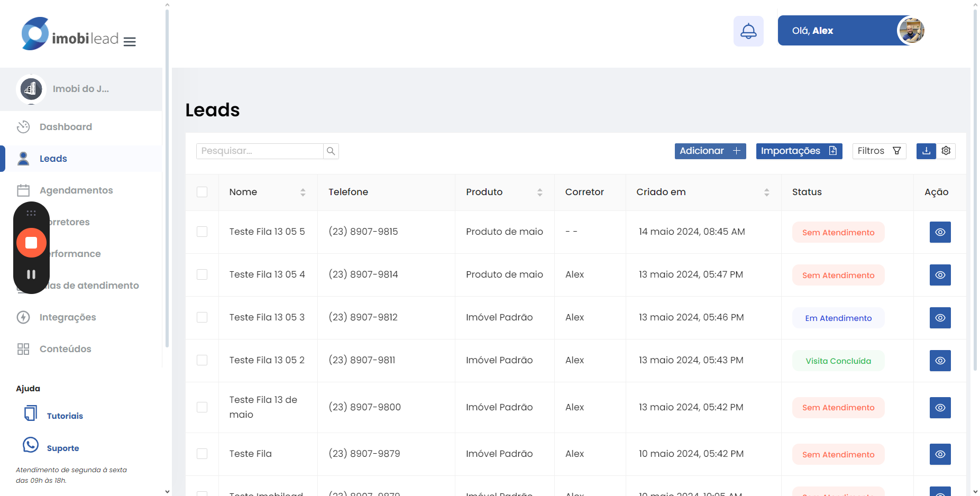Click the Imobi do J... company logo

31,89
